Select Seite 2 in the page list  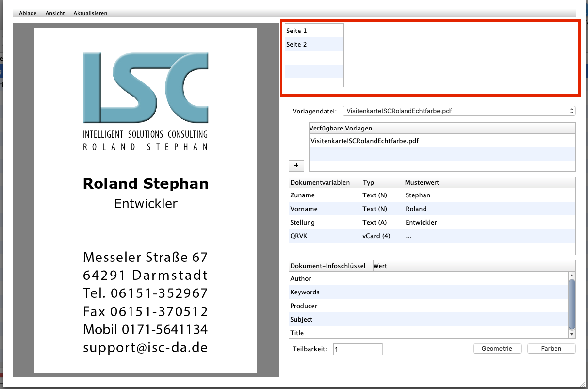tap(314, 44)
